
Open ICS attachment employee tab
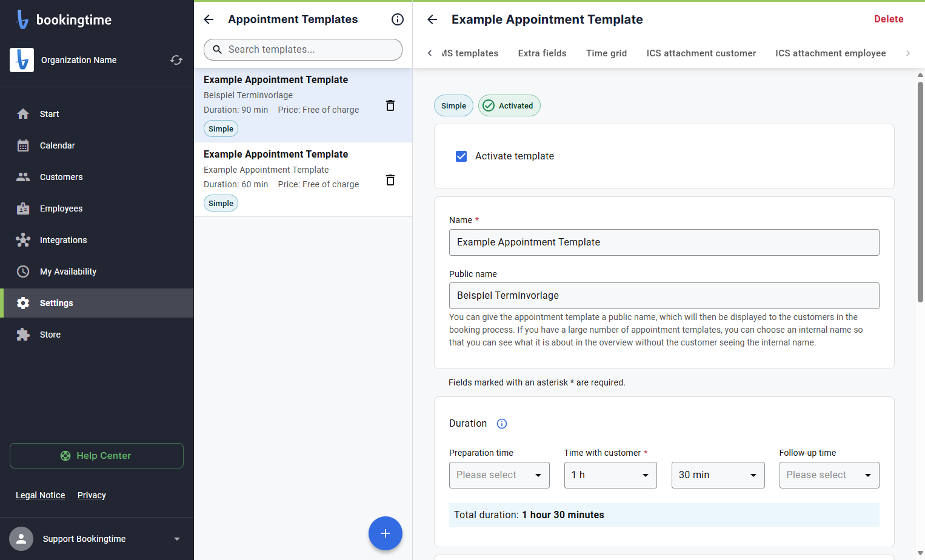pos(830,53)
